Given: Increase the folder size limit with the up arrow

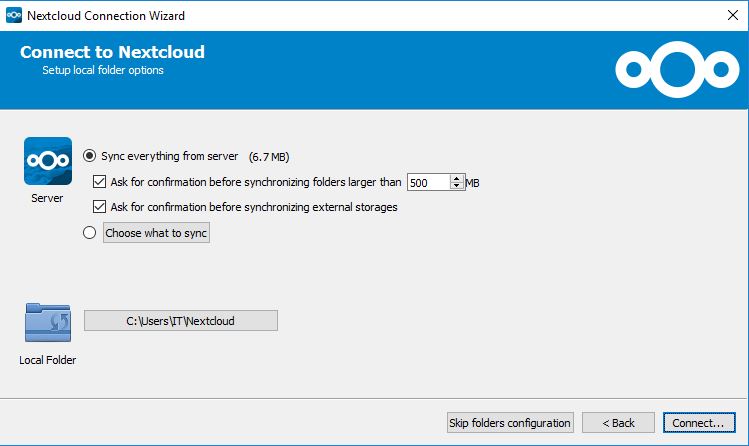Looking at the screenshot, I should tap(457, 178).
